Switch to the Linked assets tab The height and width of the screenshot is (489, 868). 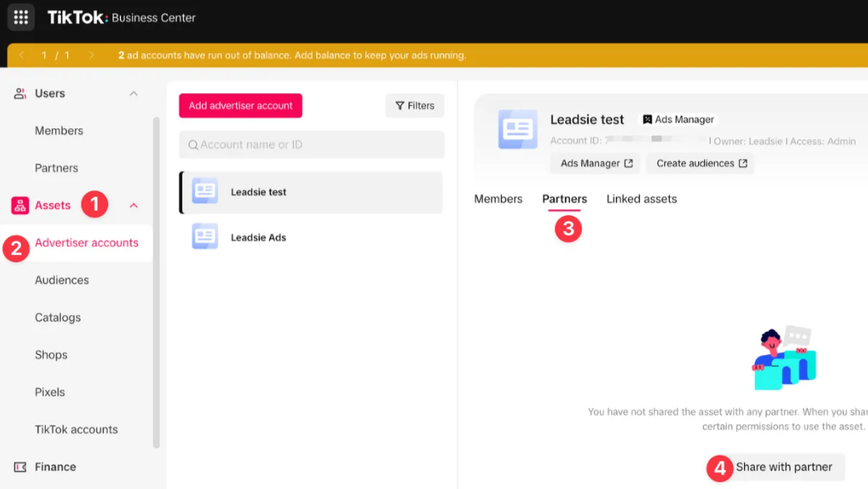click(642, 199)
